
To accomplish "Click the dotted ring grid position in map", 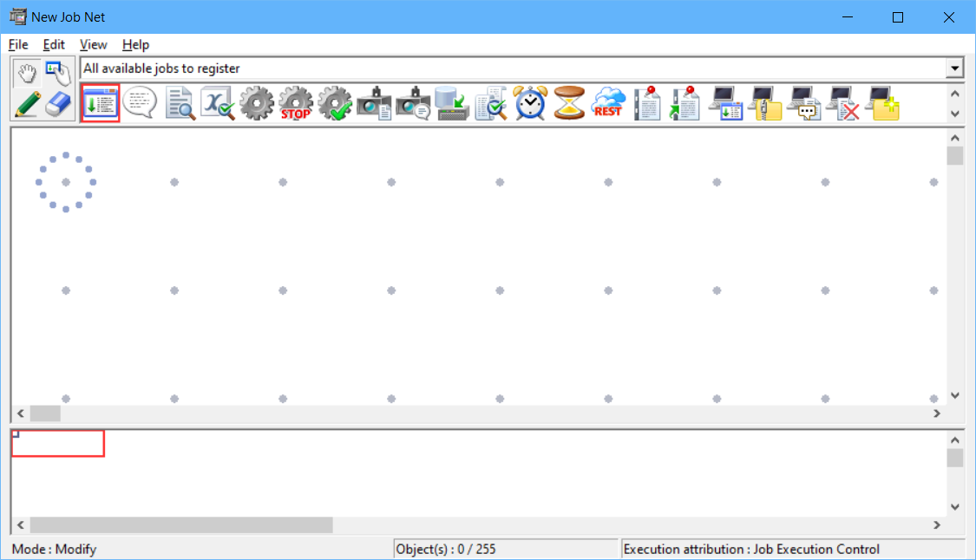I will pos(66,182).
